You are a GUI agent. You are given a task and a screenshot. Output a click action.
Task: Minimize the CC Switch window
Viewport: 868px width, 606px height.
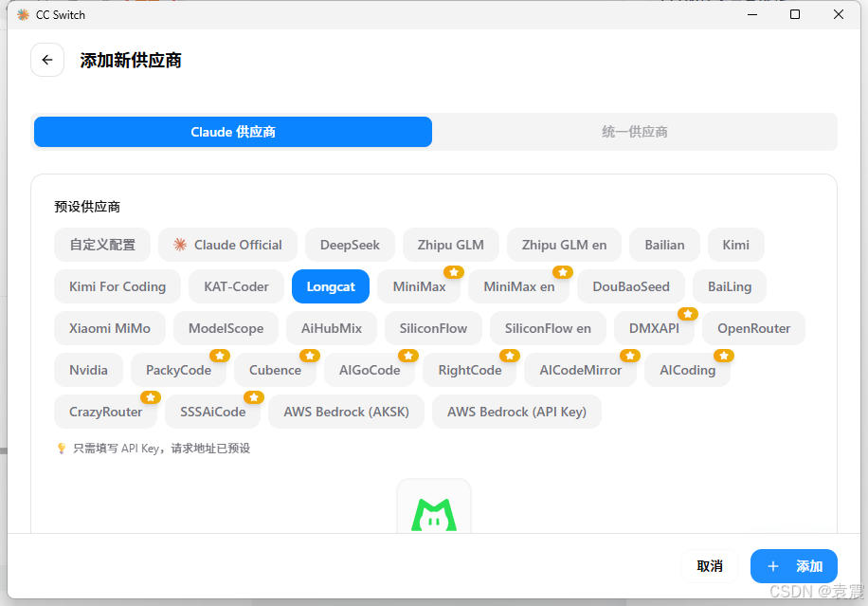pos(752,14)
